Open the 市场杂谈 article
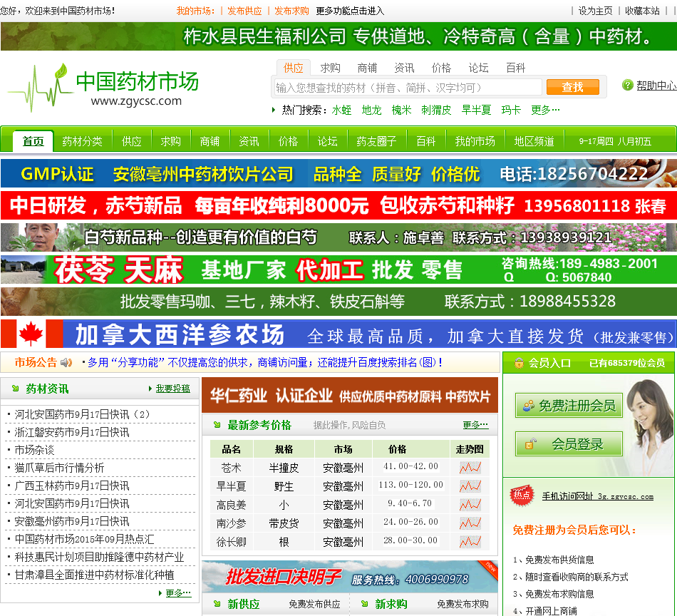This screenshot has width=677, height=616. click(x=34, y=450)
